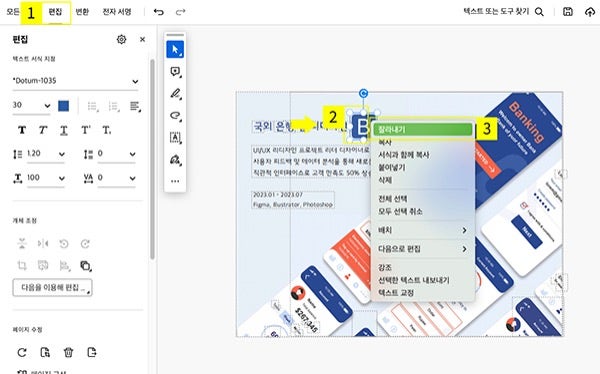Image resolution: width=600 pixels, height=374 pixels.
Task: Open the fill and sign pen tool
Action: pyautogui.click(x=175, y=159)
